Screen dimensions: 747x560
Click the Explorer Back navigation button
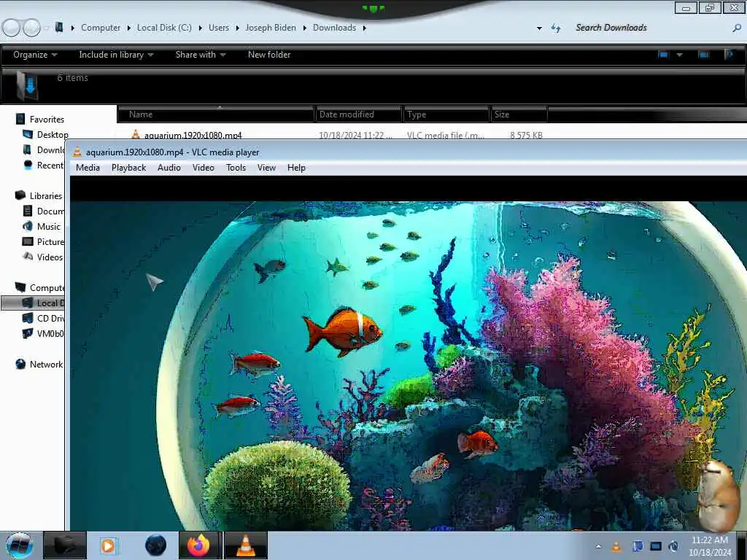coord(12,28)
